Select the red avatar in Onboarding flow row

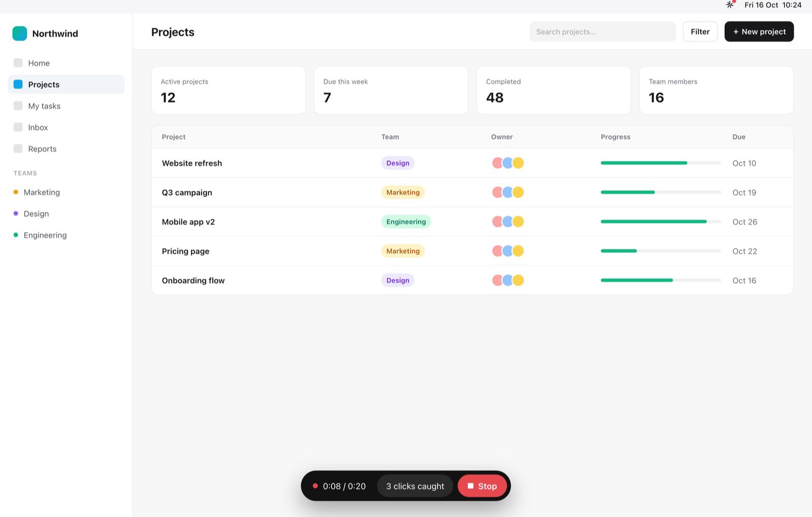497,280
